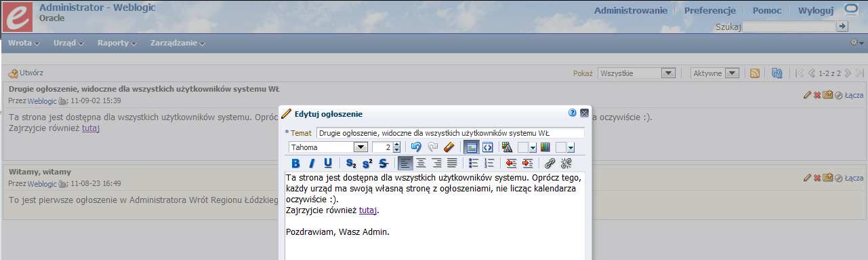The height and width of the screenshot is (260, 868).
Task: Click Wyloguj to log out
Action: click(816, 10)
